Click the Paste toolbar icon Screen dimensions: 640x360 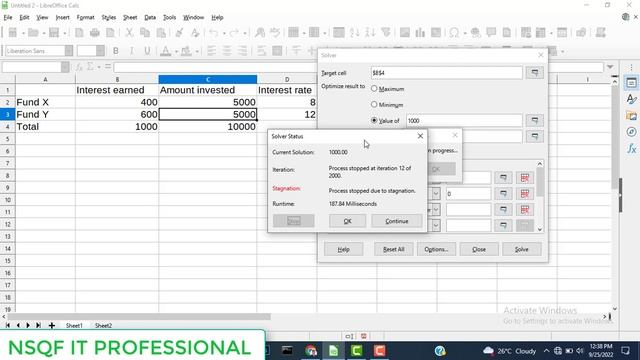[x=161, y=33]
